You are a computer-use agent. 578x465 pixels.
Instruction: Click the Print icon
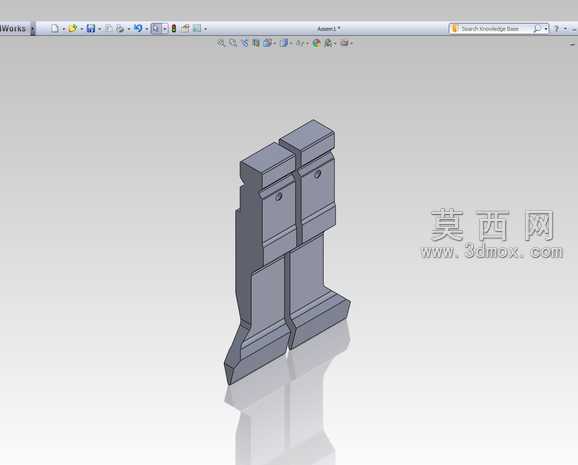120,28
